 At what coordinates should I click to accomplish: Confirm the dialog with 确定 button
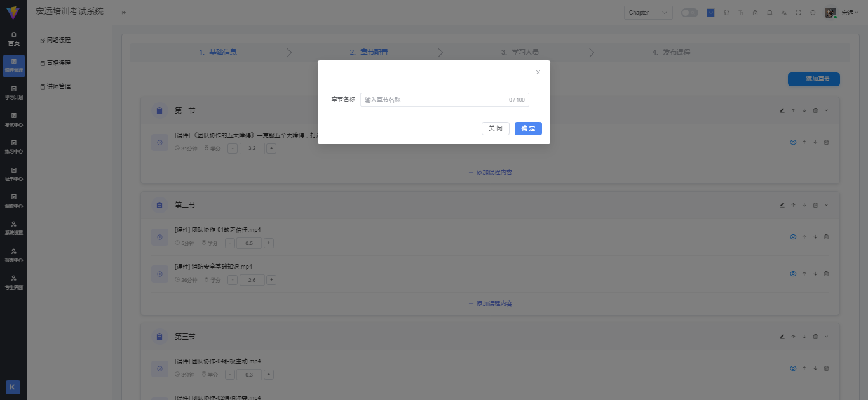[528, 128]
